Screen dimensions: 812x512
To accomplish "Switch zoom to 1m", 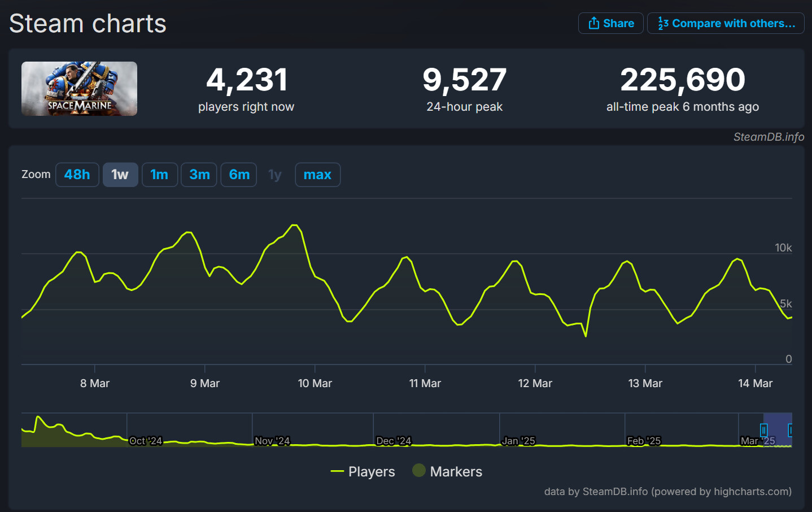I will tap(160, 175).
